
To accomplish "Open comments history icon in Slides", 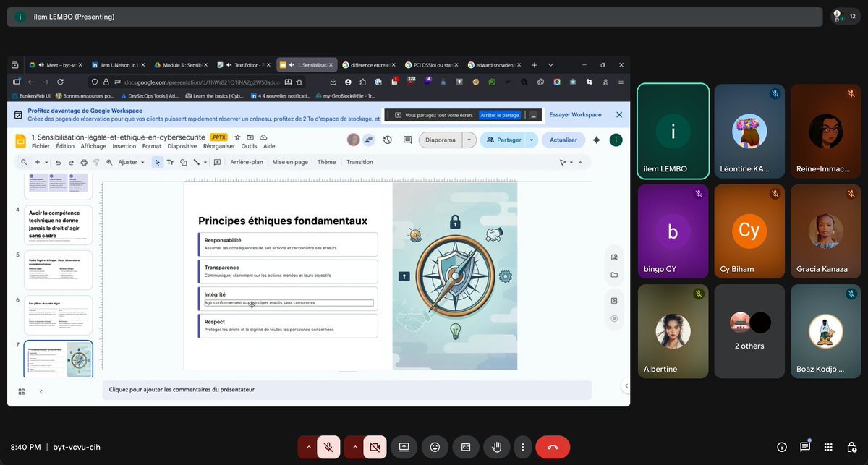I will 407,140.
